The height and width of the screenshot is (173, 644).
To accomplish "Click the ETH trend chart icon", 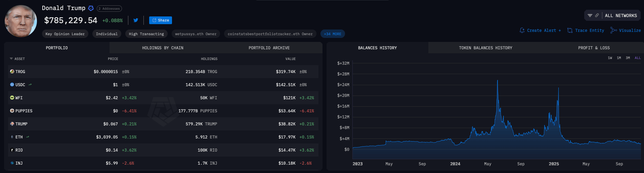I will pos(28,137).
